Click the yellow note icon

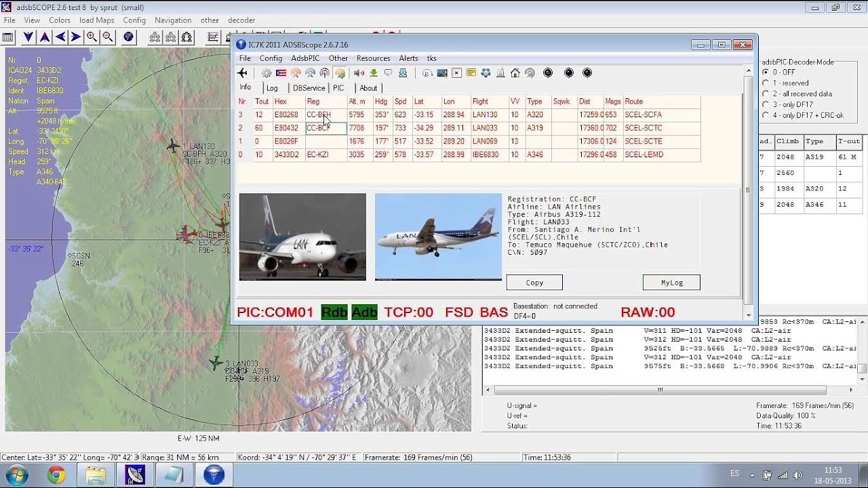pyautogui.click(x=471, y=73)
